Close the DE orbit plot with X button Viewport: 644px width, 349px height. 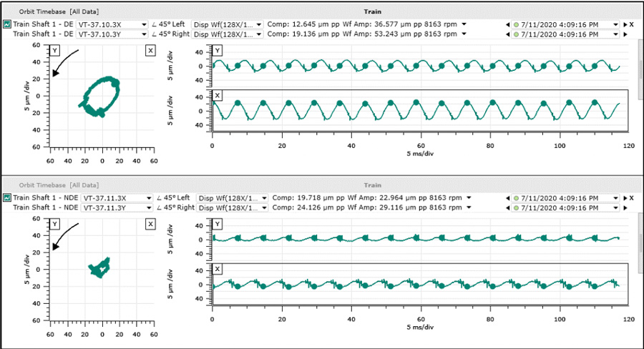pos(632,24)
